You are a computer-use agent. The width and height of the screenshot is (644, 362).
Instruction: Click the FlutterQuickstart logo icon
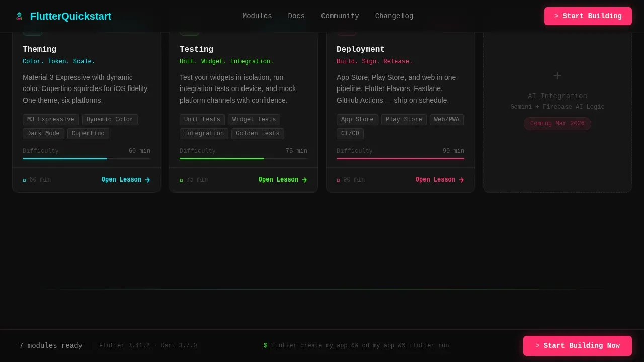point(19,16)
